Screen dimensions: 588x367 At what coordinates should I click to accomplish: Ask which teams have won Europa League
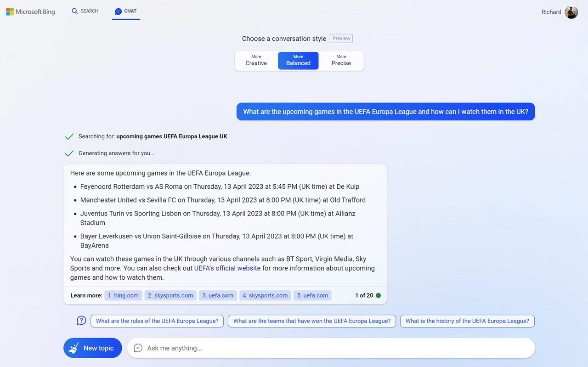coord(312,321)
